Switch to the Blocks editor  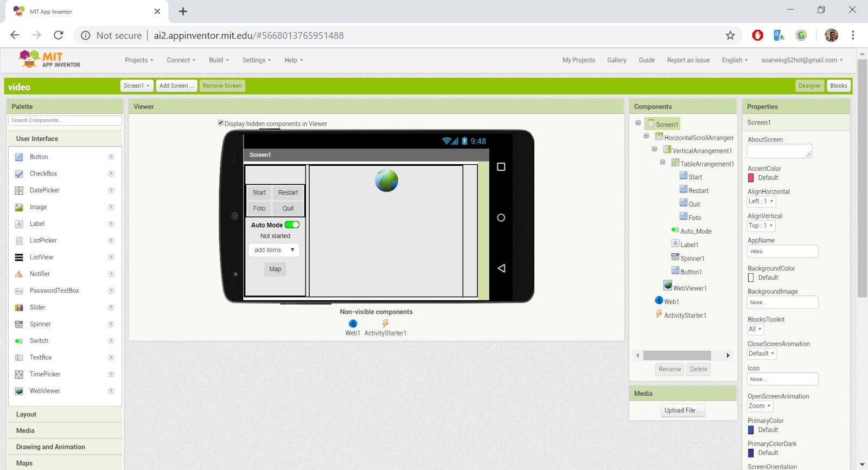[838, 86]
